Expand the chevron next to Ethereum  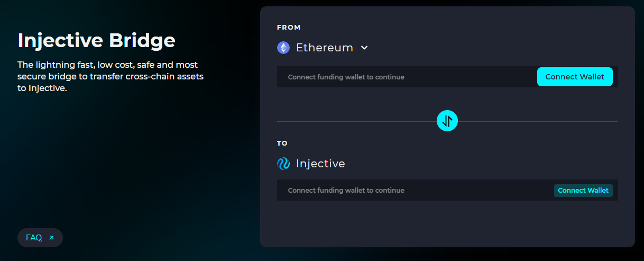click(x=364, y=48)
